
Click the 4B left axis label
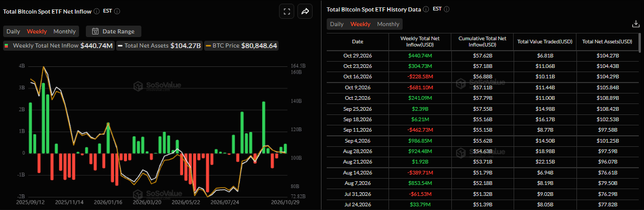(x=21, y=66)
